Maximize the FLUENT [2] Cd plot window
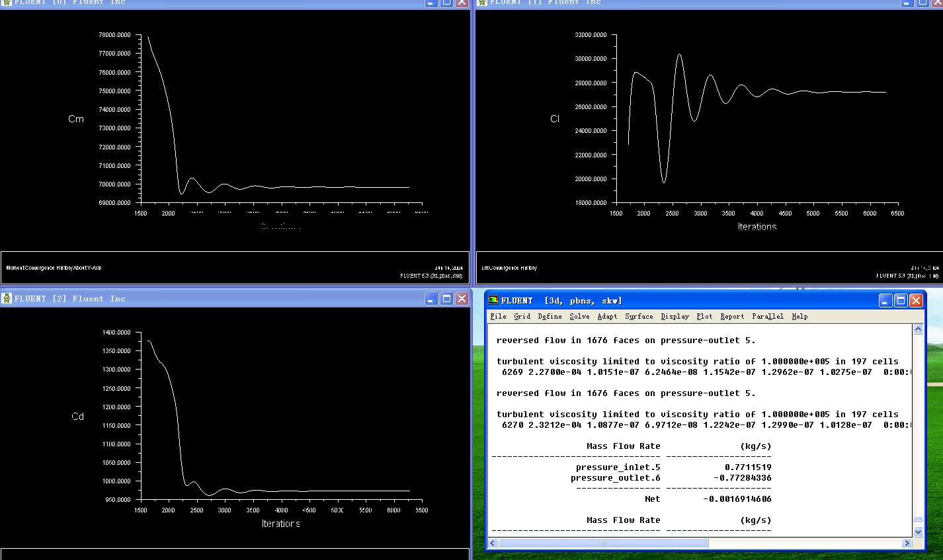943x560 pixels. pos(446,299)
